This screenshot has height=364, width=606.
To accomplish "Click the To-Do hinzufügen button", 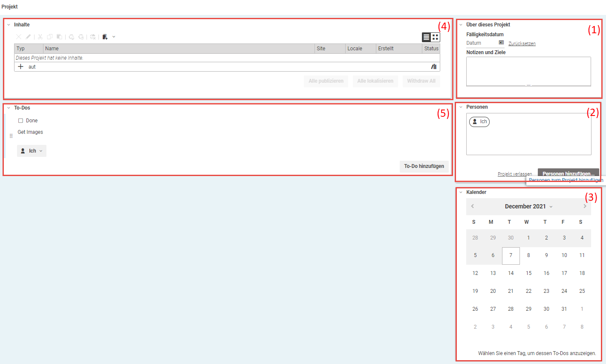I will [424, 166].
